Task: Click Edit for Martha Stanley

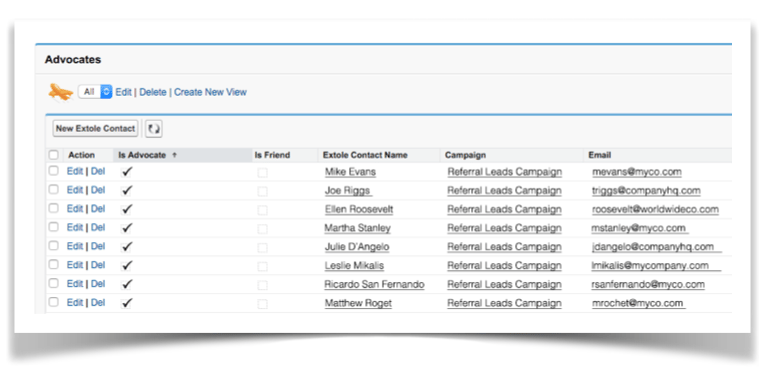Action: tap(75, 227)
